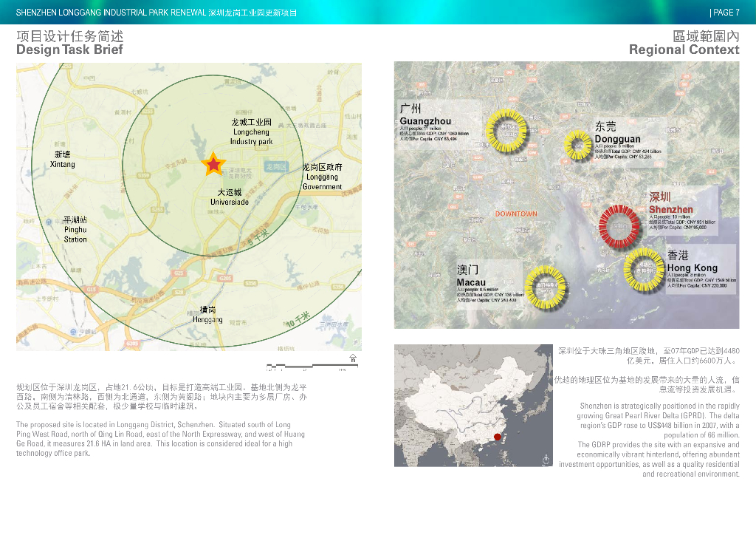Click the red DOWNTOWN label
The width and height of the screenshot is (756, 535).
(x=516, y=214)
